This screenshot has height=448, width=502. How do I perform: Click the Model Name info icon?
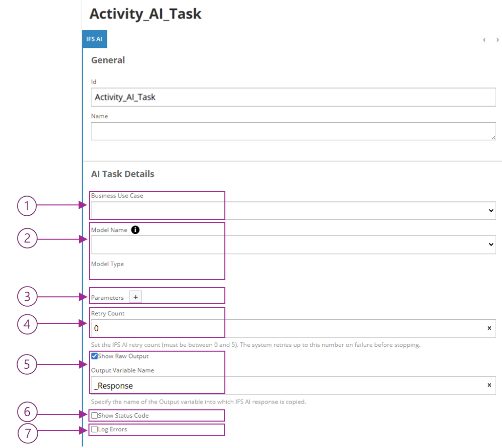[135, 230]
